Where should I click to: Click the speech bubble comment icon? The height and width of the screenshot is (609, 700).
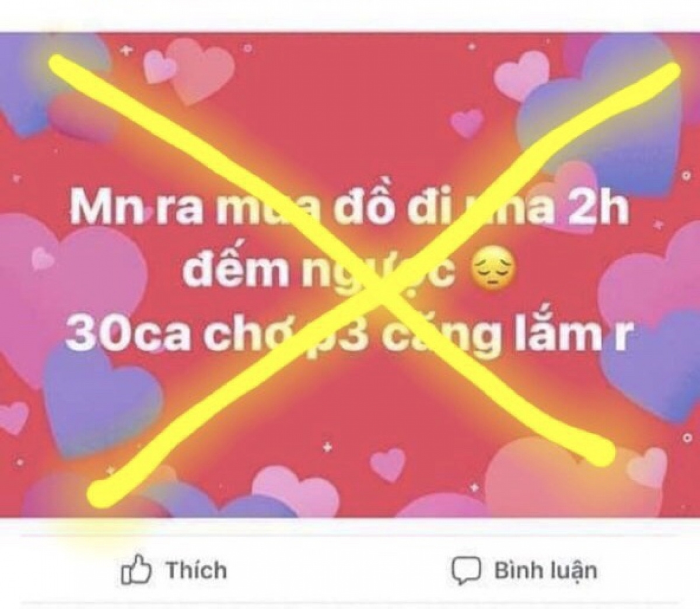coord(466,570)
